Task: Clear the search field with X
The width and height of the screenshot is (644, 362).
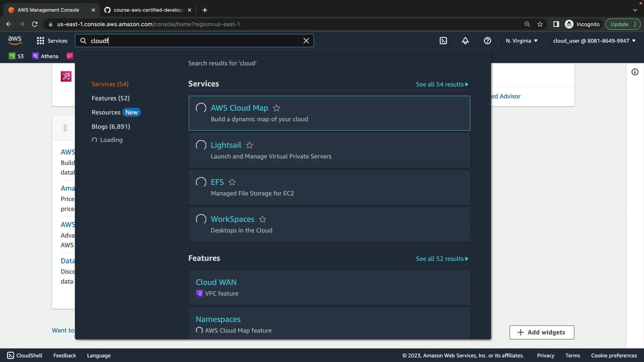Action: 306,41
